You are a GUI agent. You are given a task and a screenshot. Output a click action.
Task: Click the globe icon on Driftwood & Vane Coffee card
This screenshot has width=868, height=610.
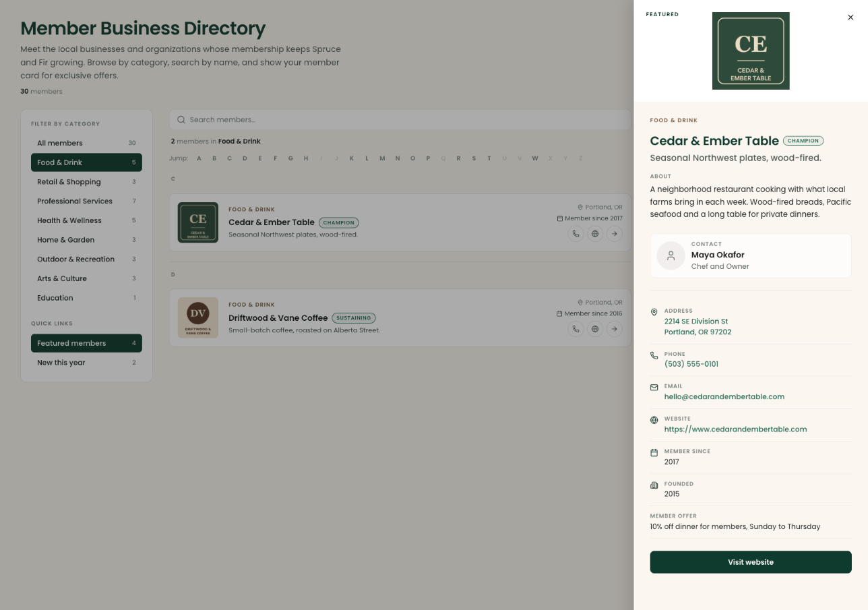coord(595,329)
